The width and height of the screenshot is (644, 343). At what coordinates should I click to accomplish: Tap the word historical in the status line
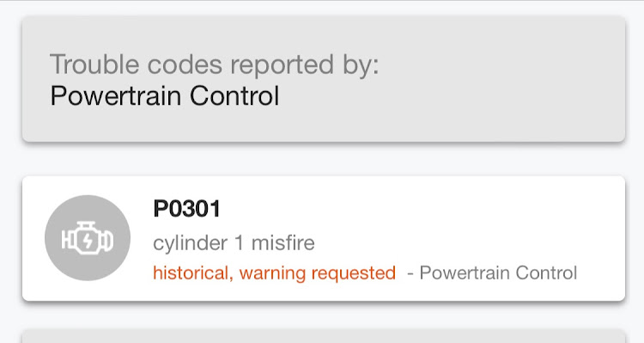click(x=191, y=273)
